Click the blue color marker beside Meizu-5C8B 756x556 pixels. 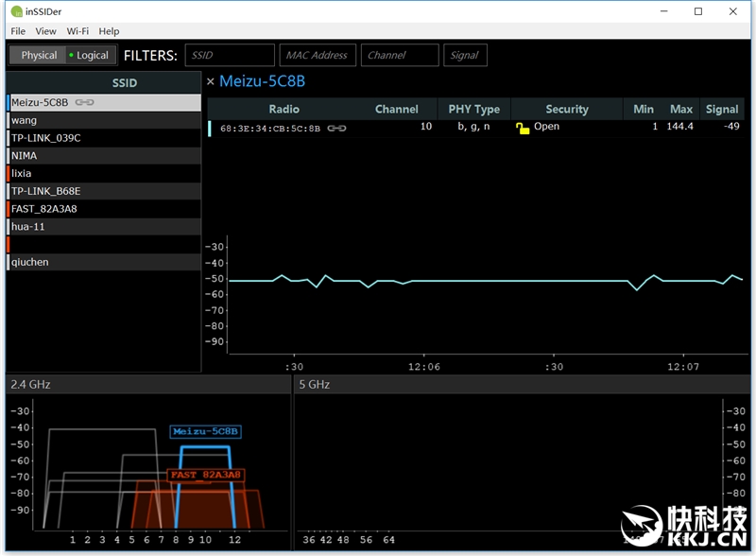(x=9, y=102)
